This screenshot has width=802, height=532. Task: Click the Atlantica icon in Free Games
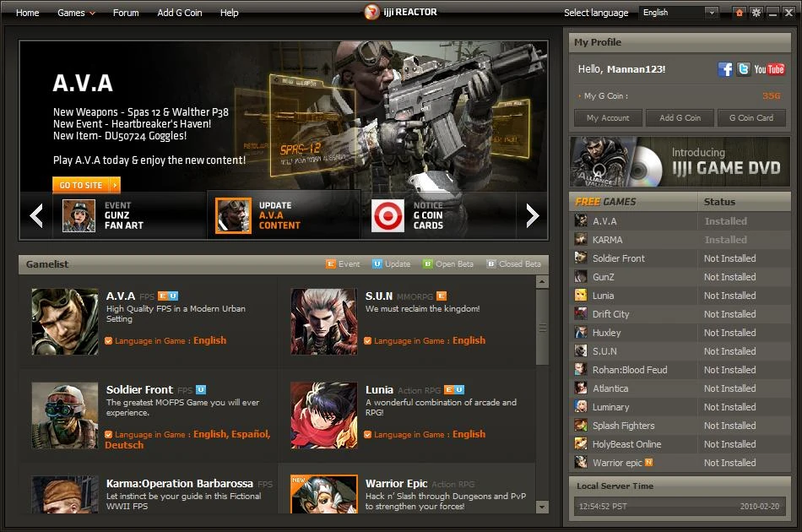581,388
